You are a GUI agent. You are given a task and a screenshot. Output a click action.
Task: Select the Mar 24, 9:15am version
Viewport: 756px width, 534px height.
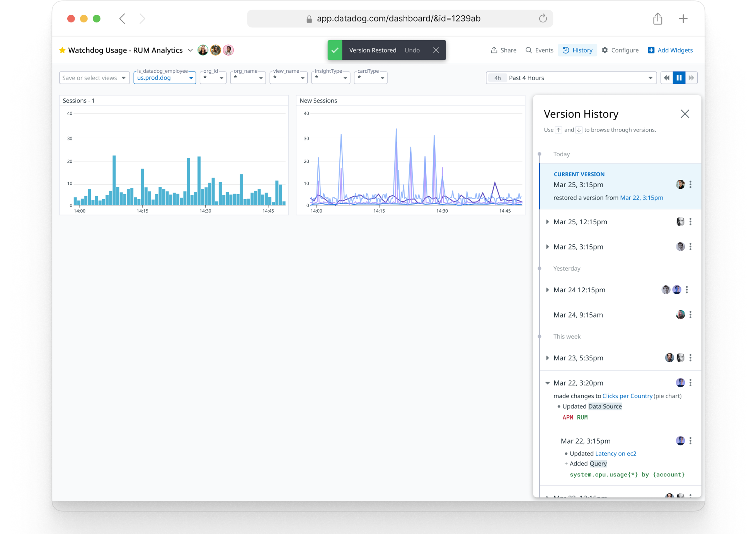[578, 315]
